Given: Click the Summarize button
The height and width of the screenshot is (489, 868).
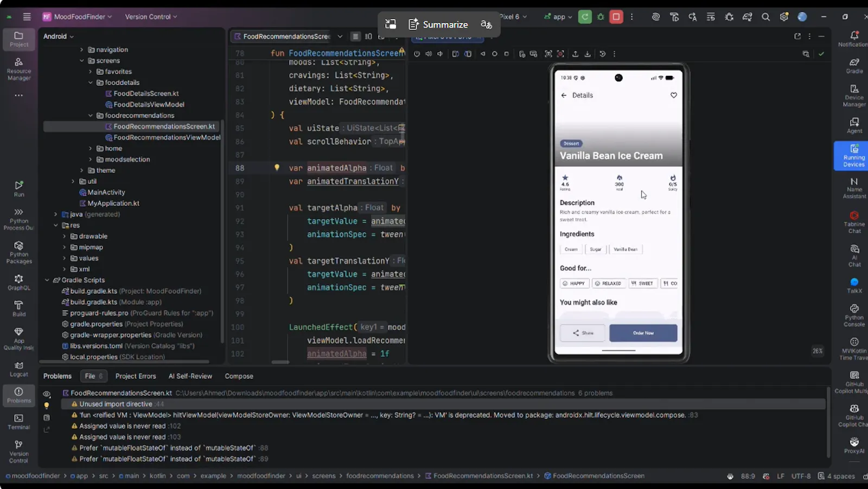Looking at the screenshot, I should pyautogui.click(x=438, y=24).
